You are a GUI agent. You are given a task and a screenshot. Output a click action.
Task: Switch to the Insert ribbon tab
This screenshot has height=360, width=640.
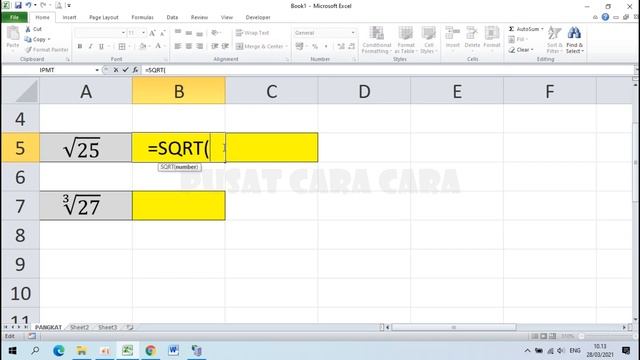[69, 17]
